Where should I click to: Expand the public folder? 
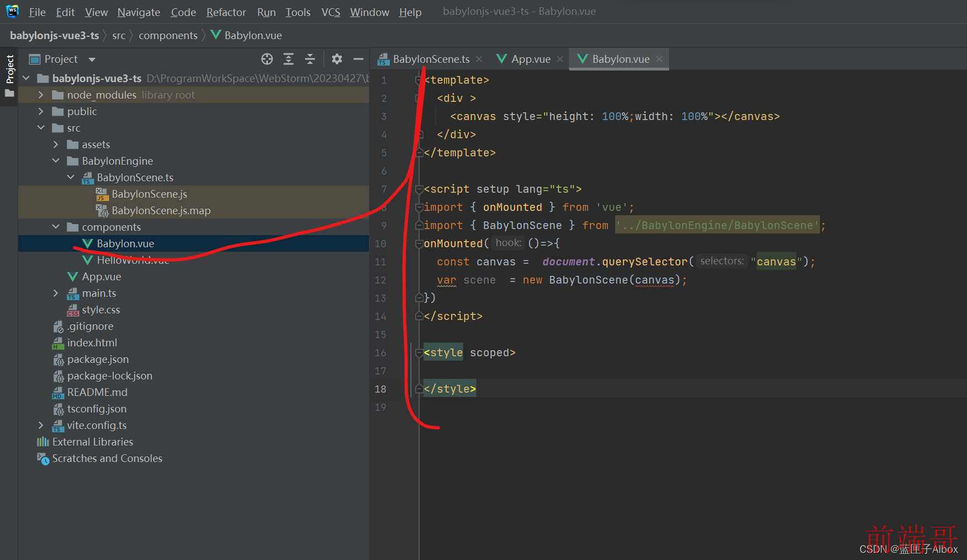click(x=41, y=111)
